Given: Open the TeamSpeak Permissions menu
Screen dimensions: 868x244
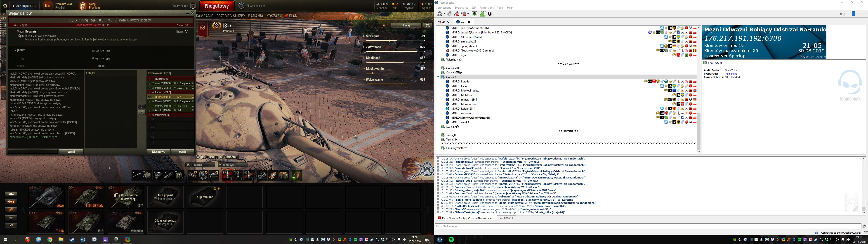Looking at the screenshot, I should click(x=486, y=7).
